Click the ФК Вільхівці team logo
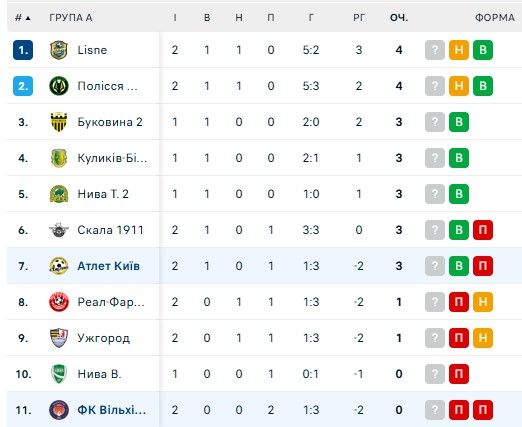 59,410
